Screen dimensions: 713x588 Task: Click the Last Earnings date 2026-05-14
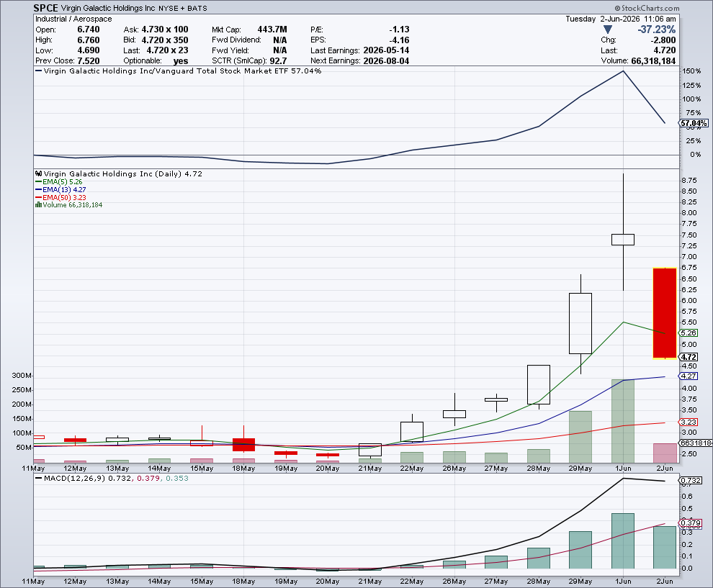point(386,50)
